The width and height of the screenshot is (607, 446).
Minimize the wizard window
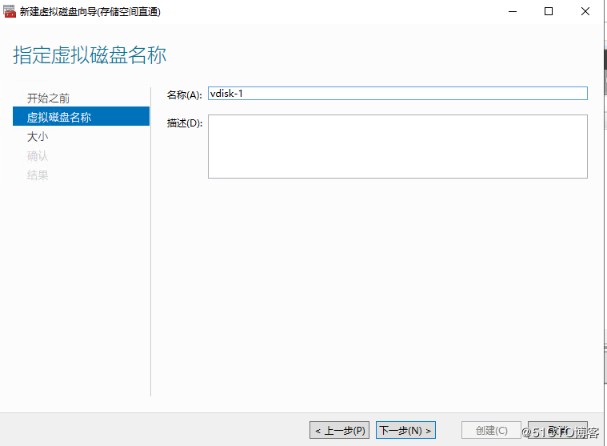click(513, 11)
